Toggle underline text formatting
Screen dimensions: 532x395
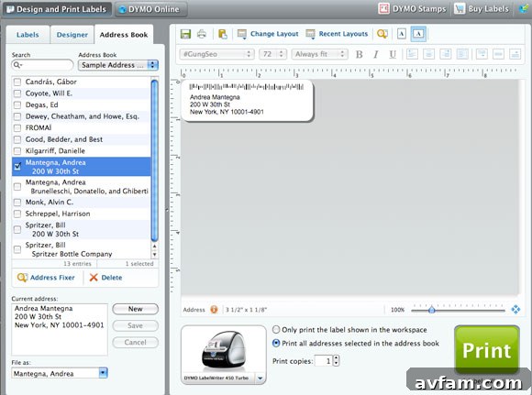(393, 54)
